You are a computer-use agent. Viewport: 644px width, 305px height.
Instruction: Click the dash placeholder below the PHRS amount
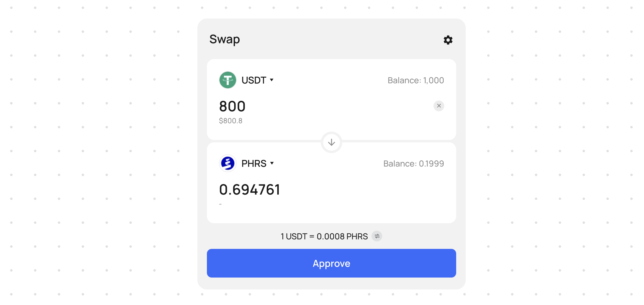click(x=220, y=204)
